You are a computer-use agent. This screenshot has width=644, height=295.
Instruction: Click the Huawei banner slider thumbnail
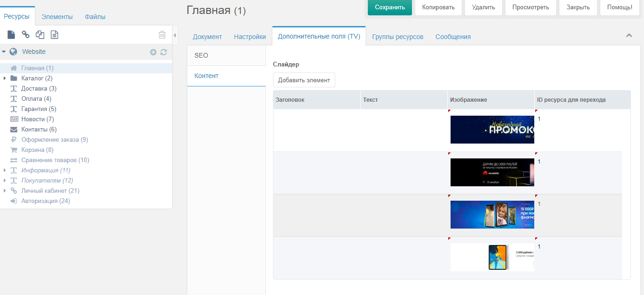pos(492,172)
